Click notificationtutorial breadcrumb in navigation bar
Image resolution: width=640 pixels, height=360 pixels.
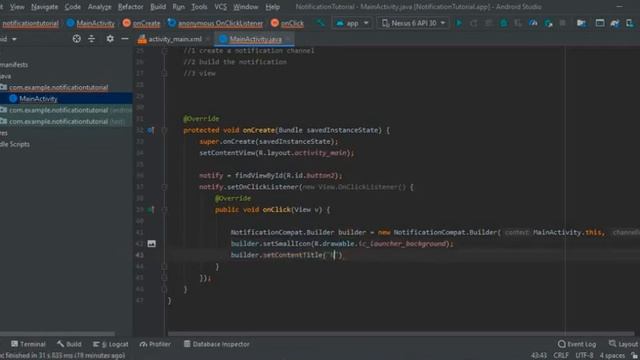[30, 23]
